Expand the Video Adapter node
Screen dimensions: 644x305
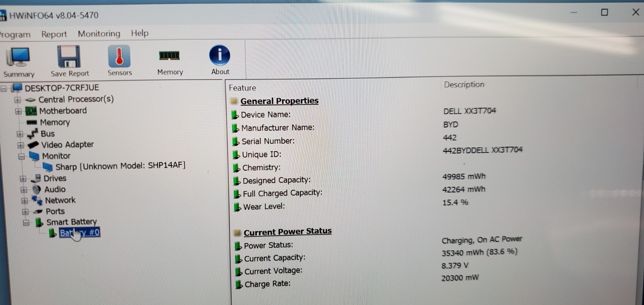[x=21, y=145]
